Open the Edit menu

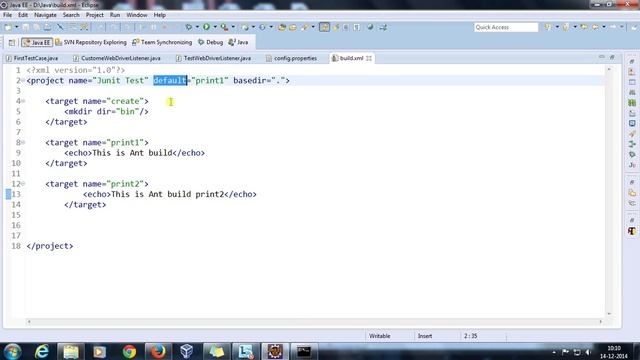pyautogui.click(x=23, y=15)
